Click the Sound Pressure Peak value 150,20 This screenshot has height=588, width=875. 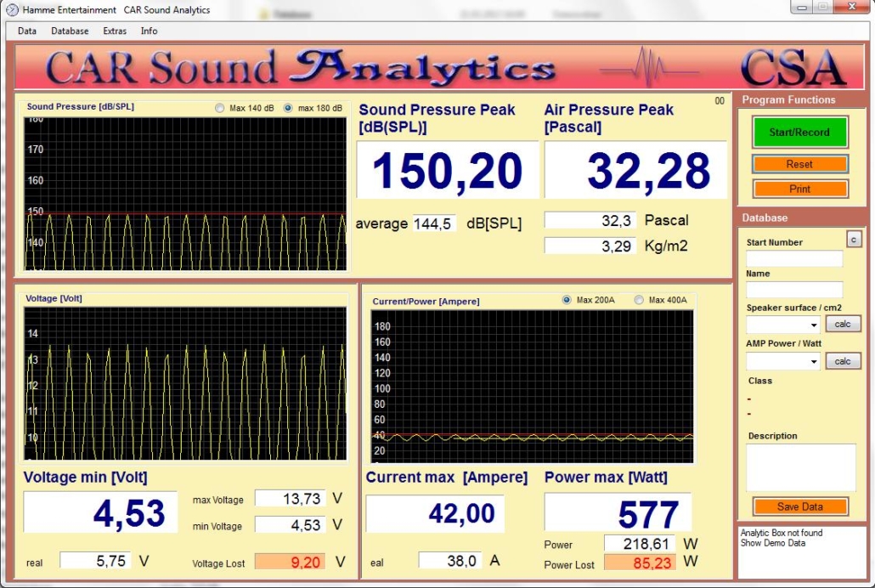448,170
